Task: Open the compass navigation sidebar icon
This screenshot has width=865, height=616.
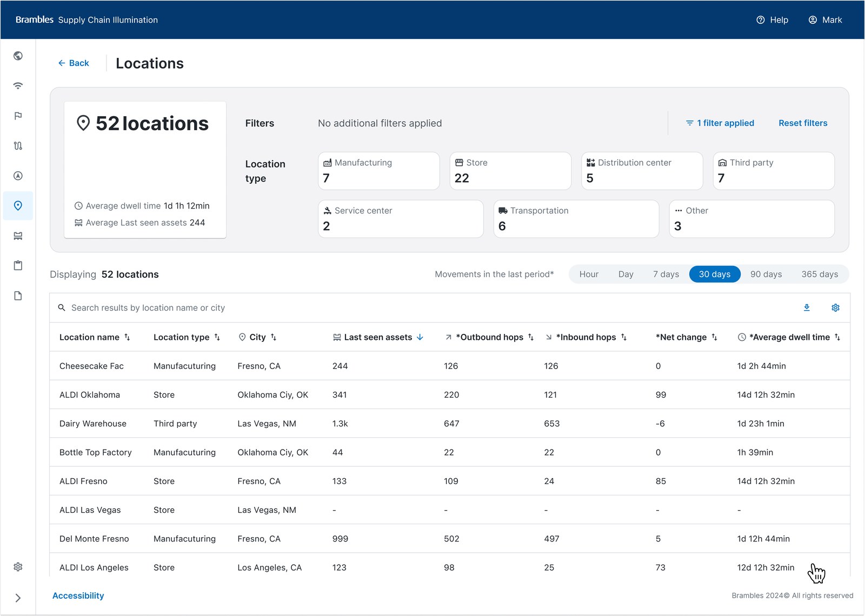Action: pos(18,176)
